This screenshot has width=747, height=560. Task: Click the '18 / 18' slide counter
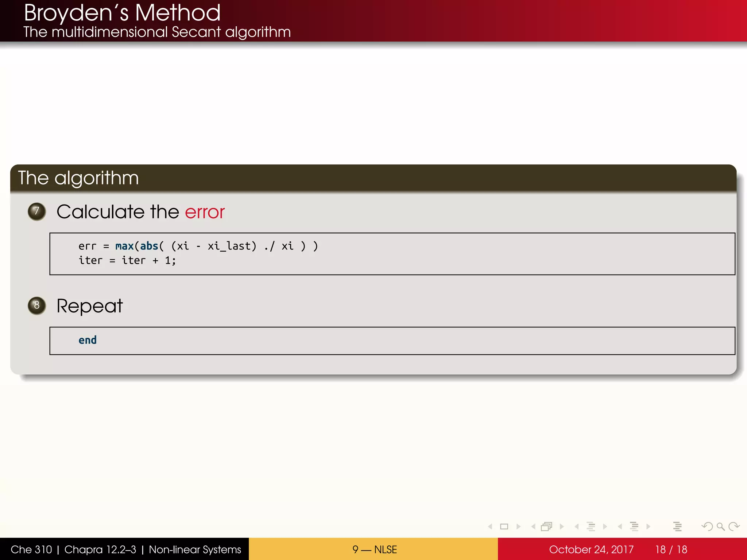click(x=671, y=549)
